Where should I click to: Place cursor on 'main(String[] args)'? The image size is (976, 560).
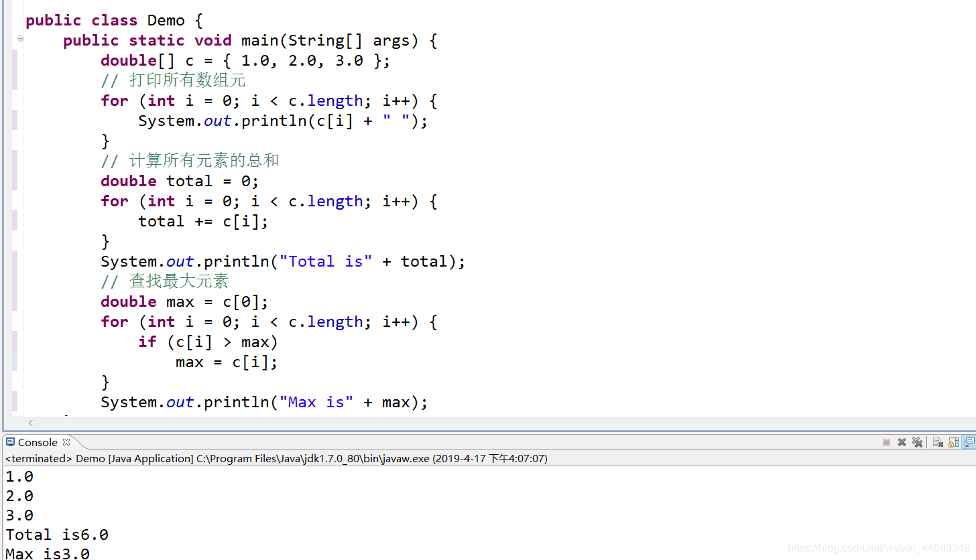click(x=330, y=40)
